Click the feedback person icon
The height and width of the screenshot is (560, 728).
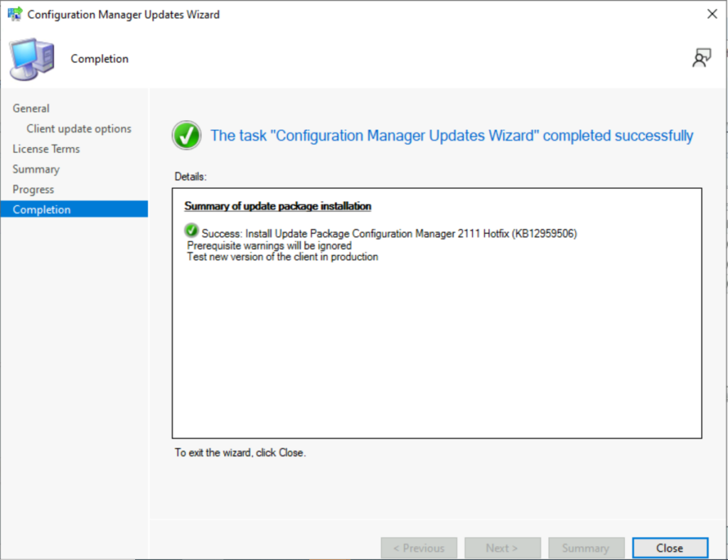[702, 58]
